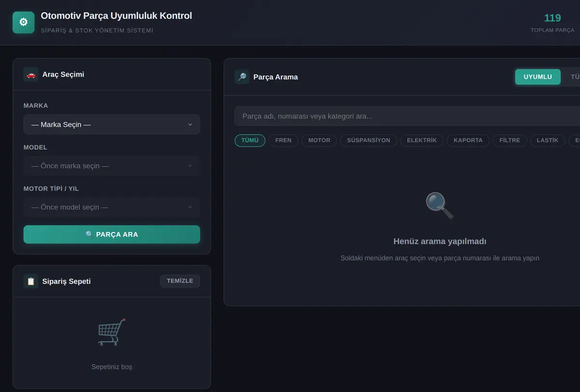The image size is (580, 392).
Task: Open the Marka Seçin dropdown
Action: tap(112, 124)
